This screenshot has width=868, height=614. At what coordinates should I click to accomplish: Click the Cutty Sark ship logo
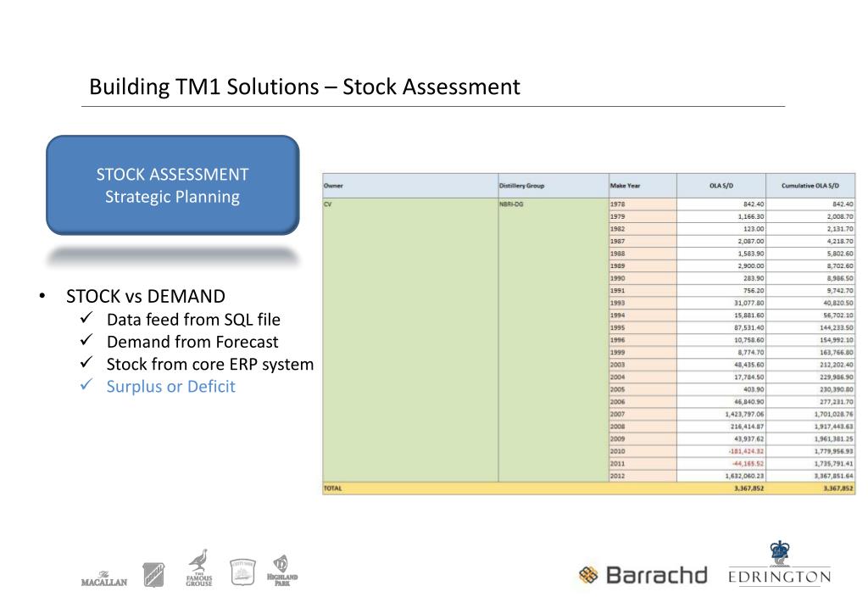coord(242,572)
